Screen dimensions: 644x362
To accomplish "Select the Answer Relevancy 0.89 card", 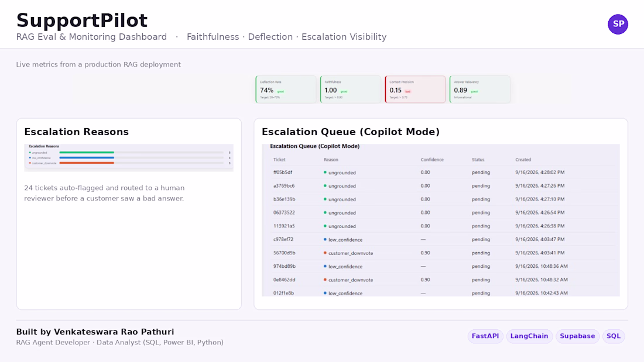I will click(x=479, y=89).
